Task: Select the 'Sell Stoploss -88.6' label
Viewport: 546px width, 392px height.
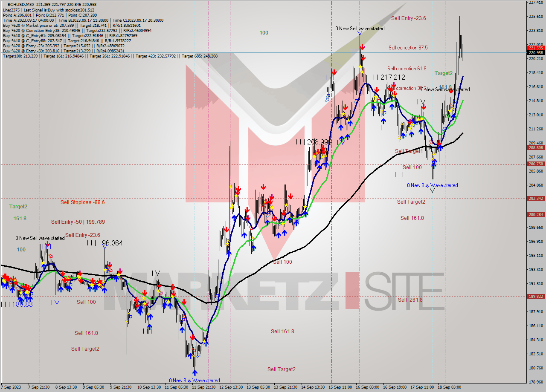Action: (82, 202)
